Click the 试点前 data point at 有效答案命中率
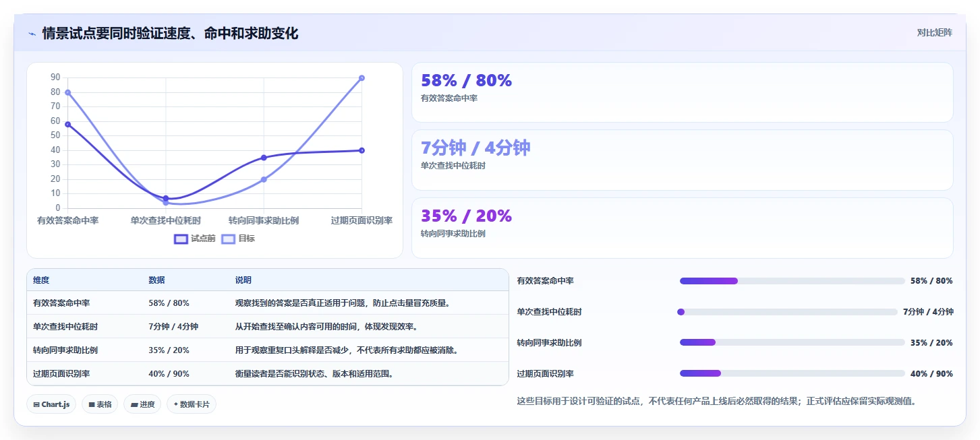 (68, 124)
